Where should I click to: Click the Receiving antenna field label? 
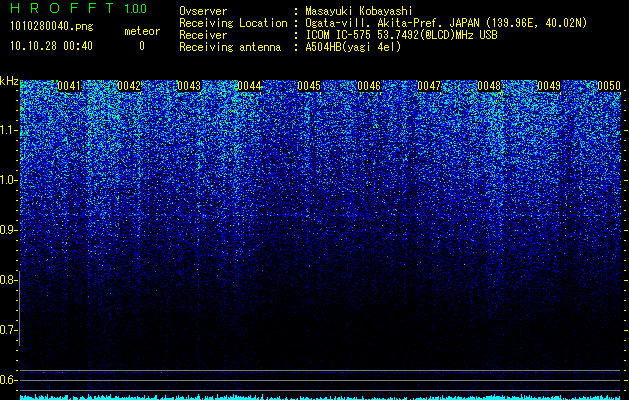[x=230, y=47]
